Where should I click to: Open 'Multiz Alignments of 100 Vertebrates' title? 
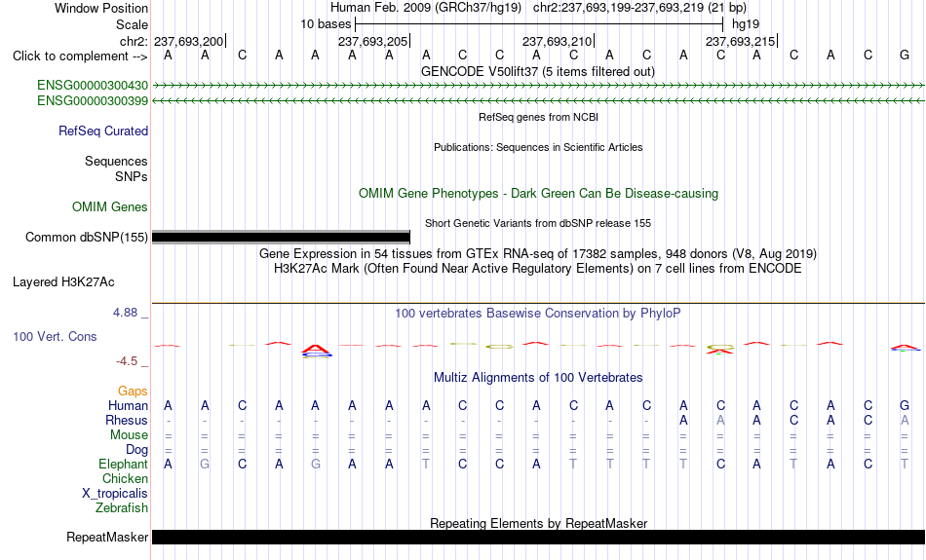point(538,378)
